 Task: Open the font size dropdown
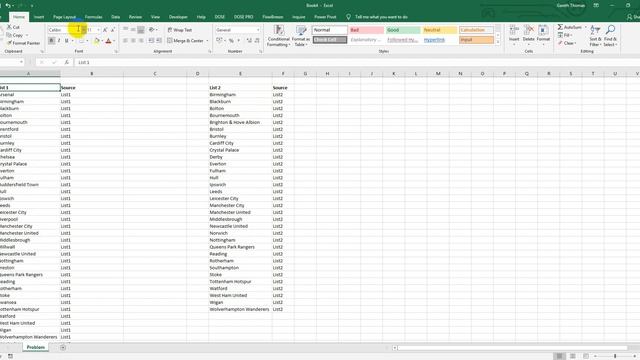98,30
